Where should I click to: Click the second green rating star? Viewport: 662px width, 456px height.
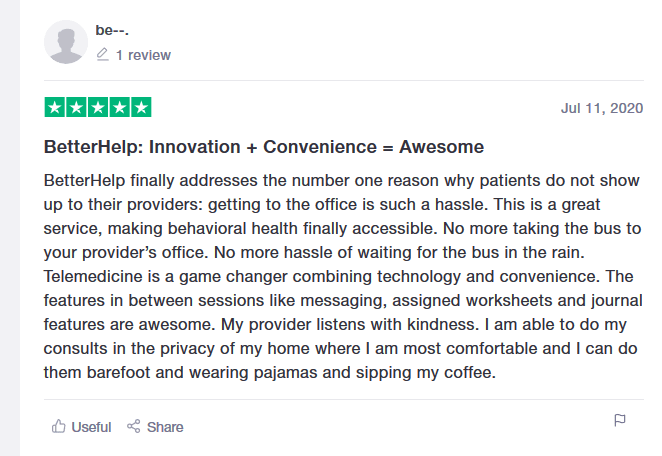76,107
